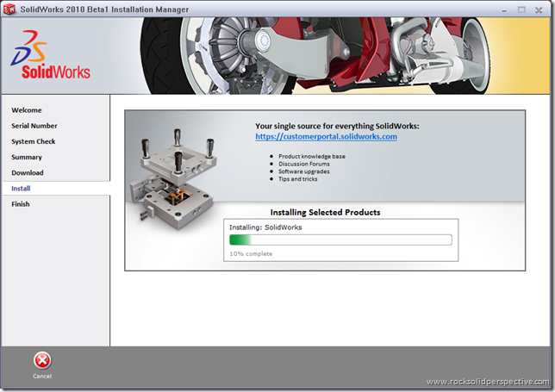Go to the Serial Number step
Image resolution: width=555 pixels, height=392 pixels.
click(x=34, y=126)
